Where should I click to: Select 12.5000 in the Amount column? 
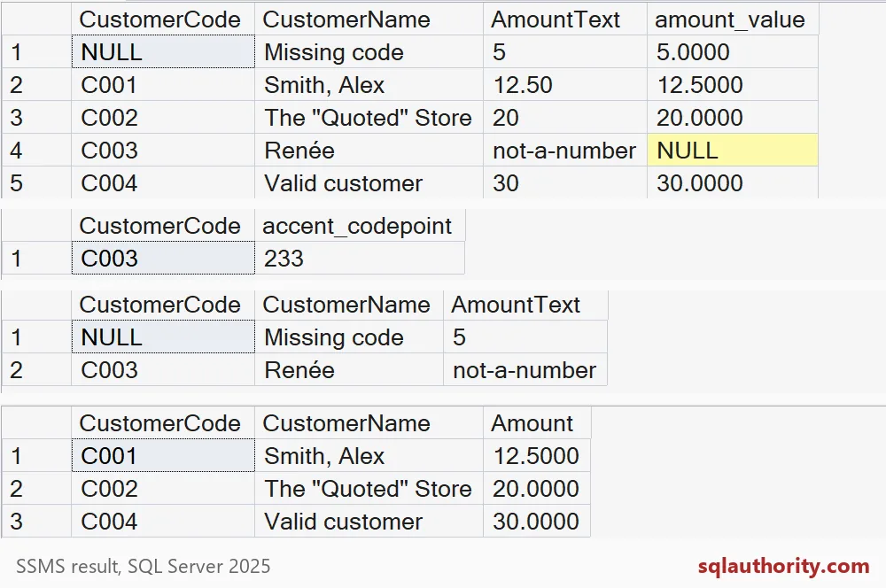tap(537, 456)
